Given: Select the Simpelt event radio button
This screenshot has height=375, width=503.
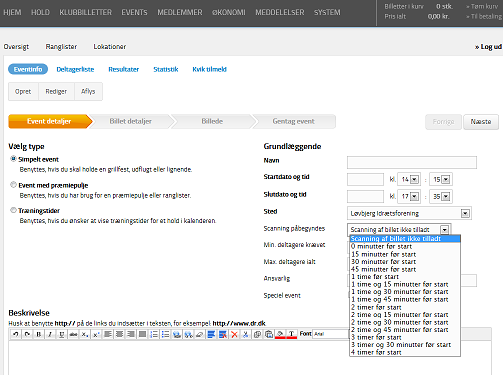Looking at the screenshot, I should 13,159.
